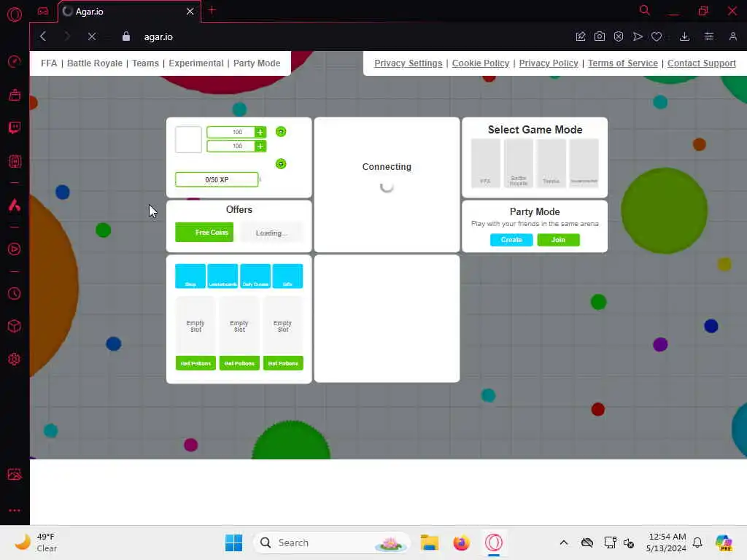Select Party Mode in top menu

[256, 63]
